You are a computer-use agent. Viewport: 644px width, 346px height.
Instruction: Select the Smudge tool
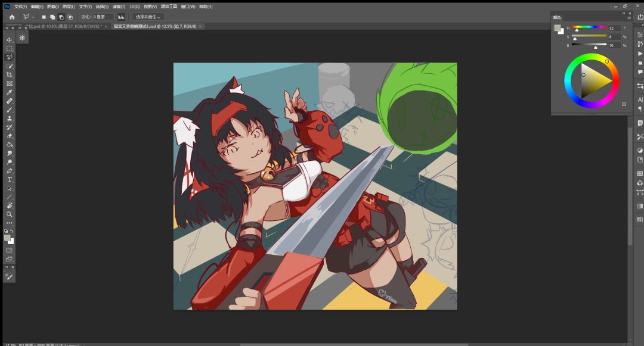[10, 153]
